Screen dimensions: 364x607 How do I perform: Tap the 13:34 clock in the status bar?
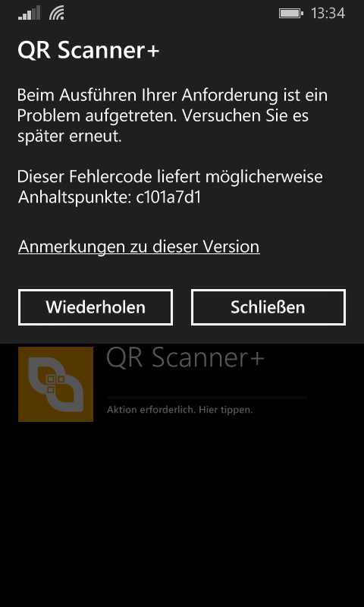(x=328, y=14)
